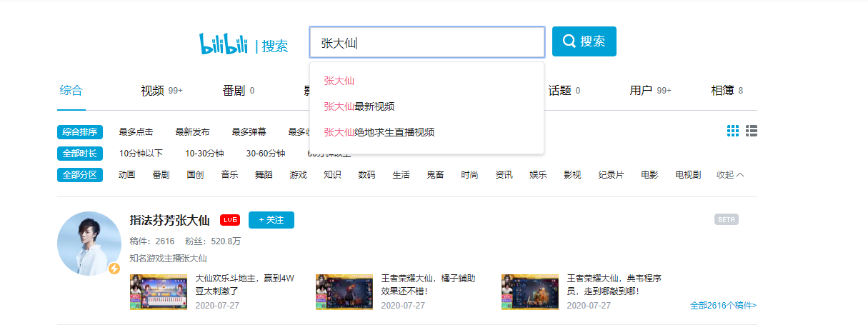The width and height of the screenshot is (868, 325).
Task: Click the lightning badge on the avatar
Action: click(x=114, y=269)
